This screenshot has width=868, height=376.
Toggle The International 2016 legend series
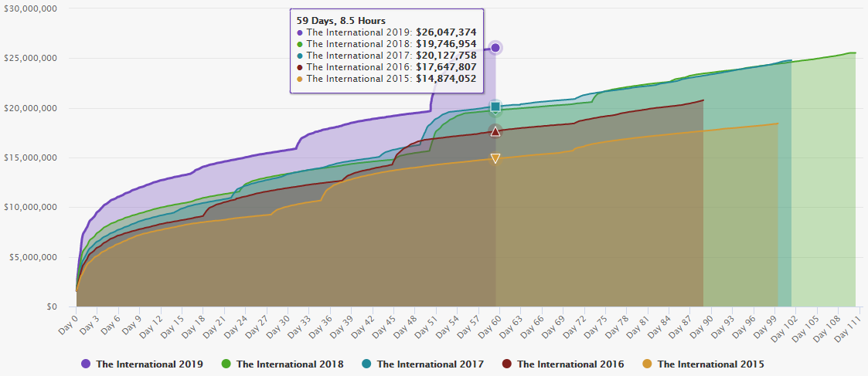(x=563, y=364)
